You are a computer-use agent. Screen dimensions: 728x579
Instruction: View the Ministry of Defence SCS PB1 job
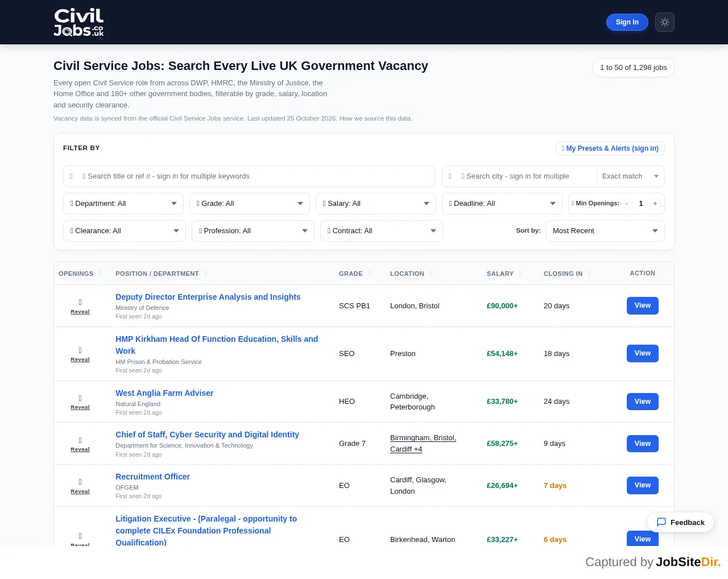click(643, 305)
